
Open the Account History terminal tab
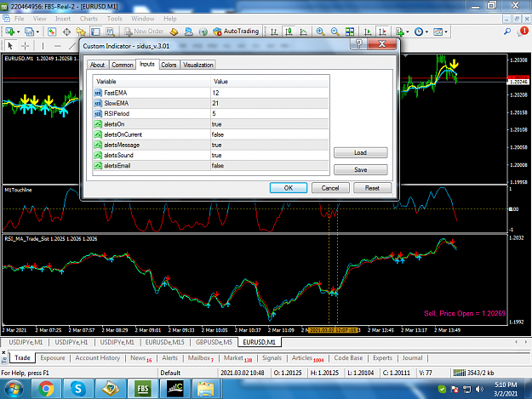point(97,357)
